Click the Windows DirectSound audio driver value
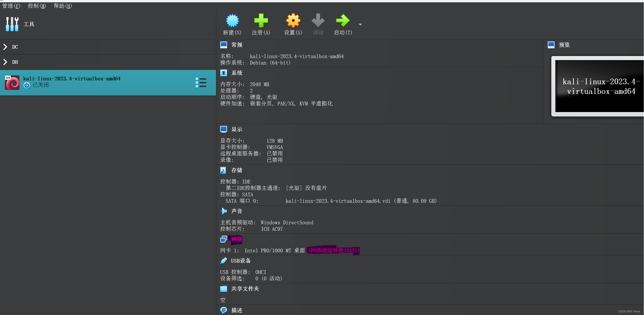Screen dimensions: 644x315 (287, 222)
